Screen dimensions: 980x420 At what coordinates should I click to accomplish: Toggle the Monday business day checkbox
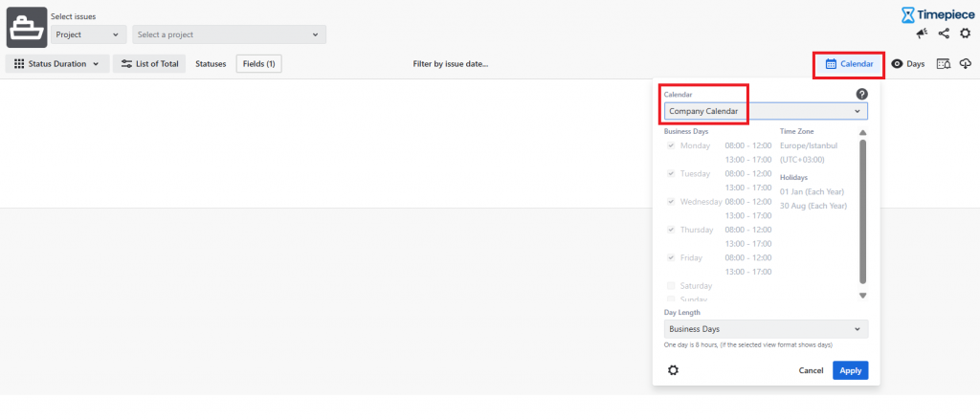coord(671,145)
